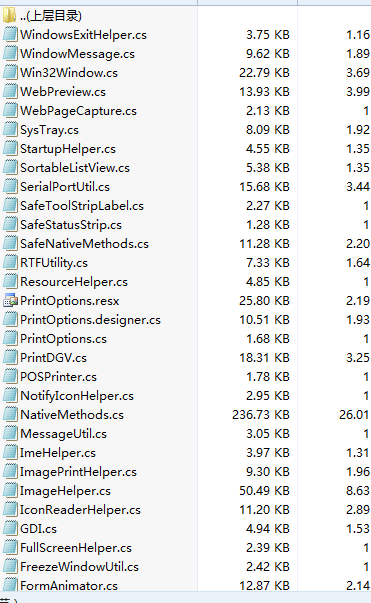Click PrintOptions.designer.cs file name

(90, 320)
